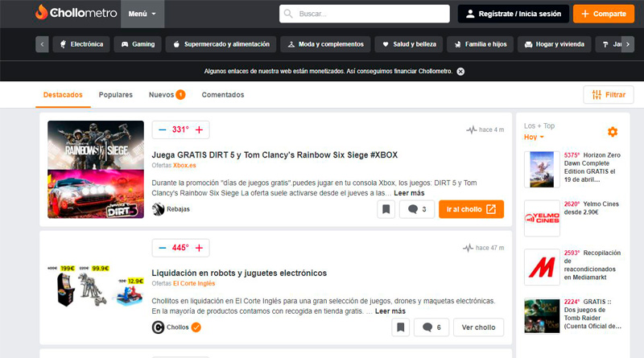
Task: Open Moda y complementos category
Action: 325,44
